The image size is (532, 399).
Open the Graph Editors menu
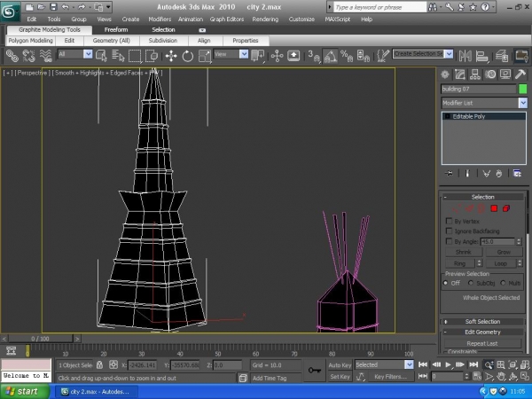point(227,20)
